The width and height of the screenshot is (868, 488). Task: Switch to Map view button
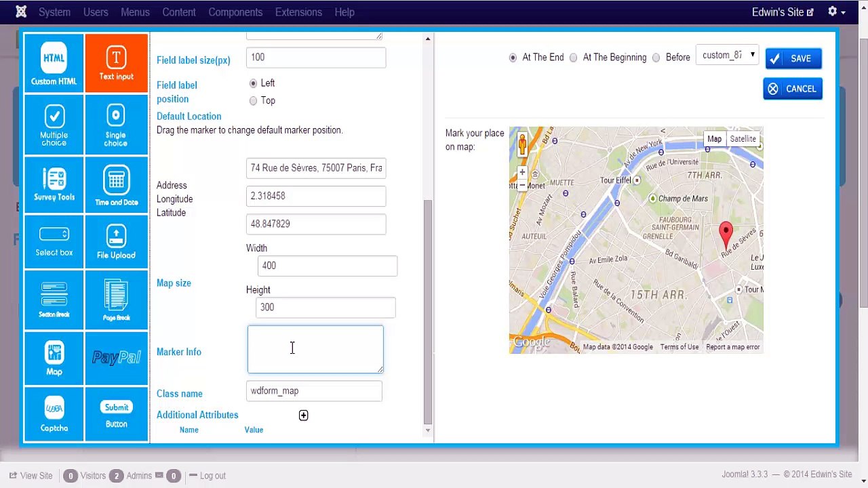pyautogui.click(x=714, y=139)
